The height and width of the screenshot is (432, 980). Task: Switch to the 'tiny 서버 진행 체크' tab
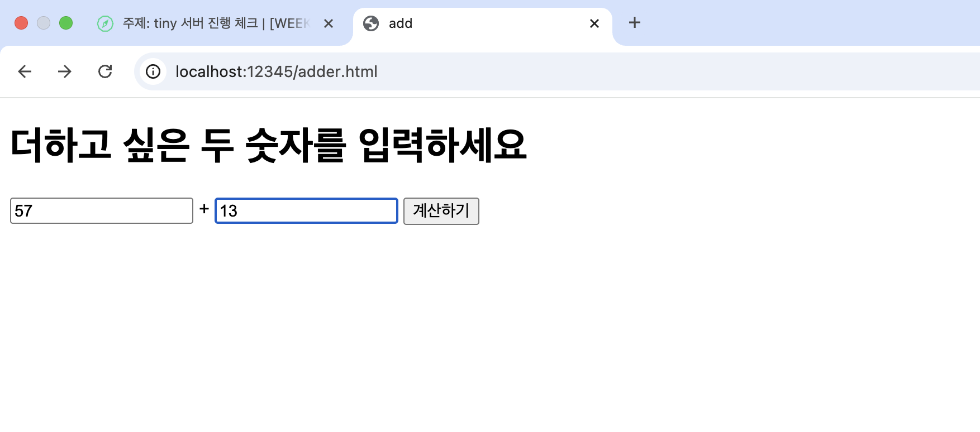[x=215, y=23]
